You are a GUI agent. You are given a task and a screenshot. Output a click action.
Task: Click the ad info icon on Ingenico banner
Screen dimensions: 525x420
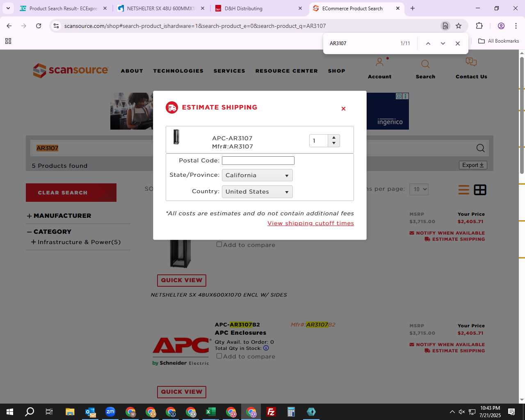click(x=399, y=96)
